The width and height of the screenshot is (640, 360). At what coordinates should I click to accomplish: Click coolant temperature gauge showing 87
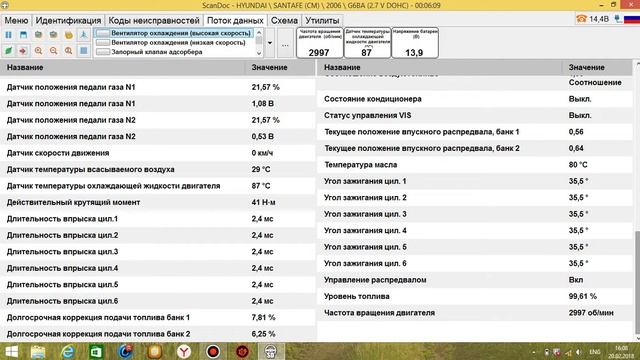[367, 43]
